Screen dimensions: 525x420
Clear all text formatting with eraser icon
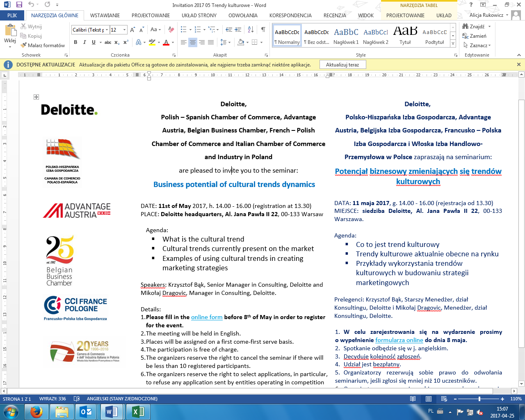click(x=171, y=30)
